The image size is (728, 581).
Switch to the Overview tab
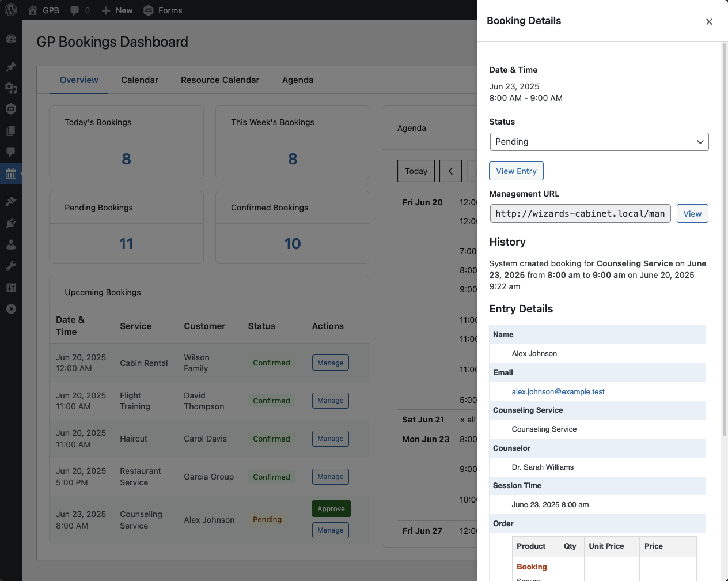79,80
